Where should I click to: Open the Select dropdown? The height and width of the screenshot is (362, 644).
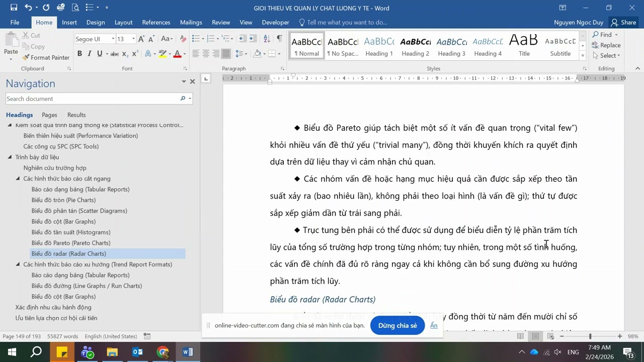click(606, 55)
